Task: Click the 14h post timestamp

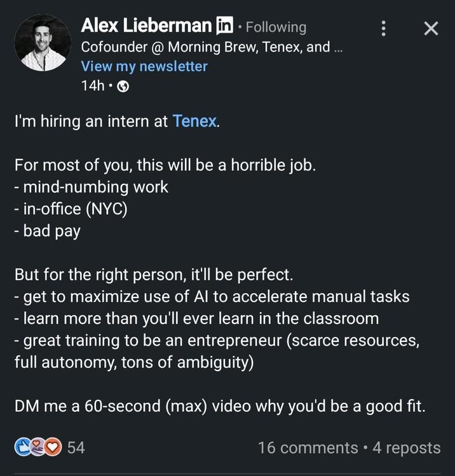Action: click(92, 86)
